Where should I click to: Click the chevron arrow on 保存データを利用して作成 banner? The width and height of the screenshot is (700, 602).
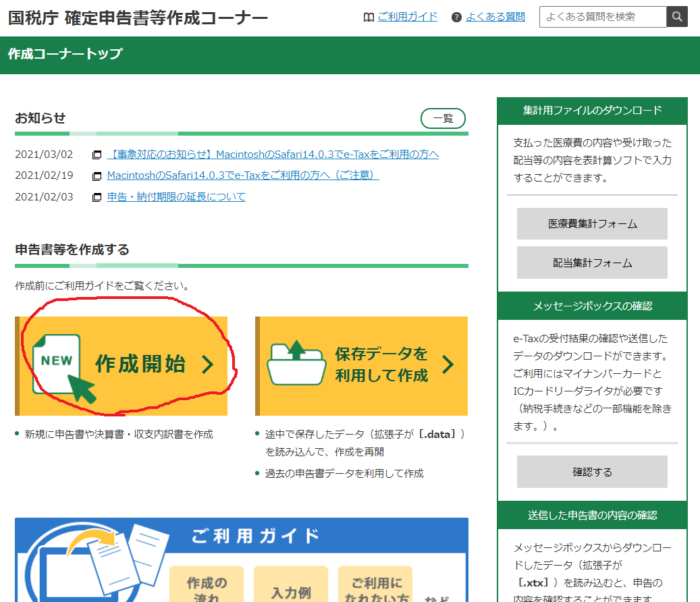(x=448, y=364)
